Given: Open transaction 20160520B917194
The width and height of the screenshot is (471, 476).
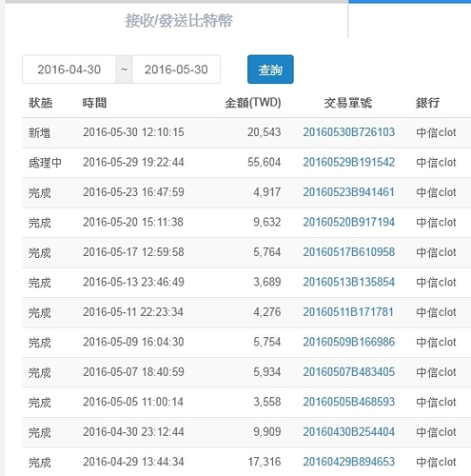Looking at the screenshot, I should tap(348, 222).
